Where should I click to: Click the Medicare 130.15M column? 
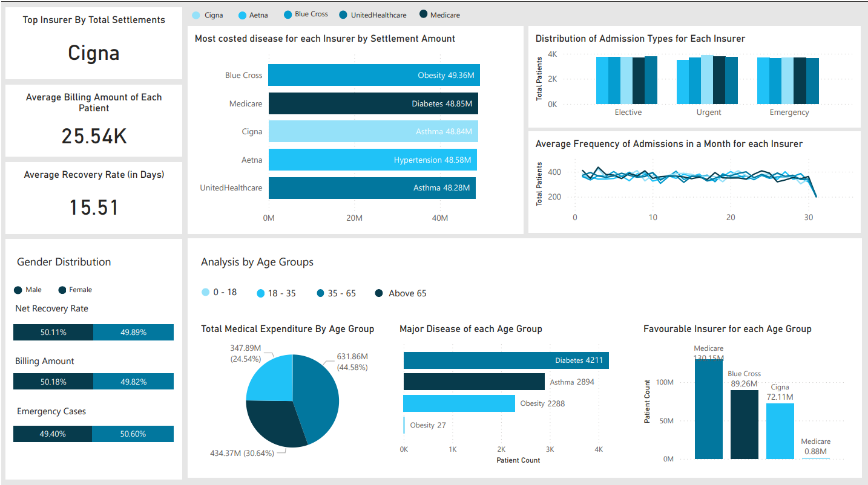point(709,409)
